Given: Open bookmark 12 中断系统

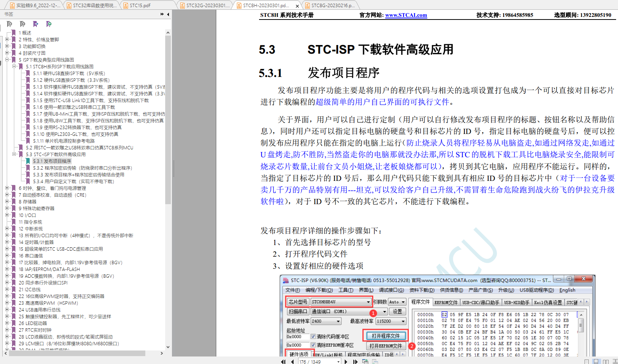Looking at the screenshot, I should [x=31, y=229].
